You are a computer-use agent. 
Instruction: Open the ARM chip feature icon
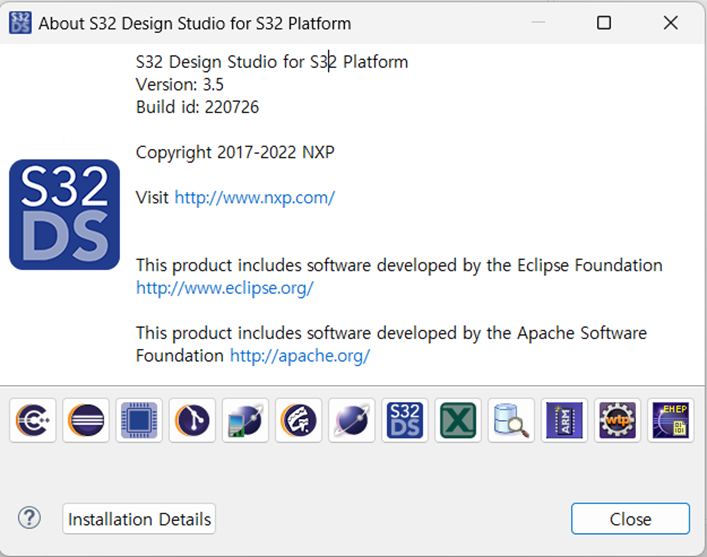(x=565, y=420)
